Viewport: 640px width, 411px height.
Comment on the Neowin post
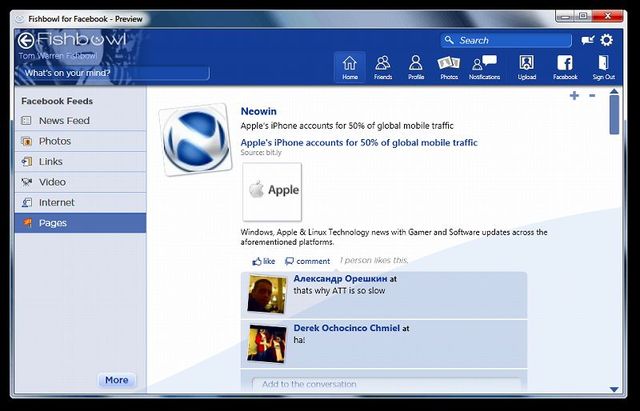pos(307,261)
